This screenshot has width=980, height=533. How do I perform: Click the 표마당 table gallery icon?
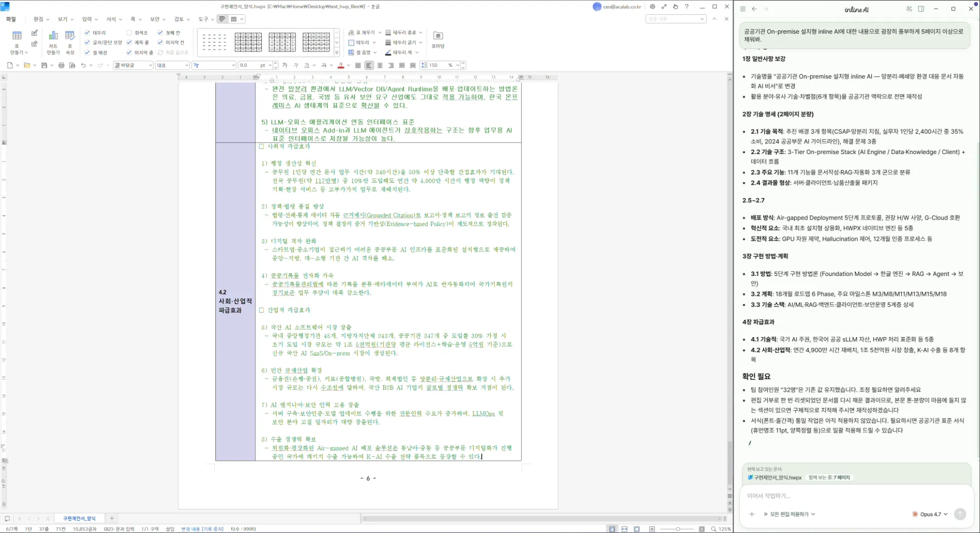438,36
